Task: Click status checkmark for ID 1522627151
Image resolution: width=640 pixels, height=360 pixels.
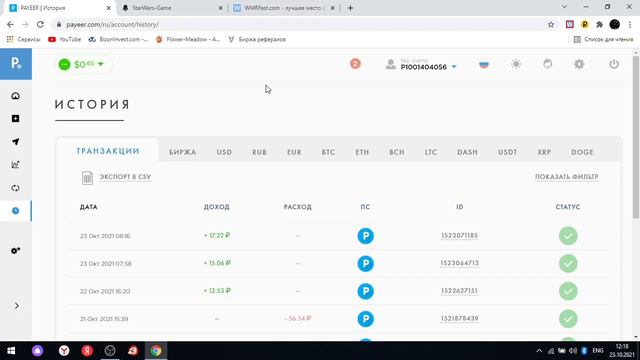Action: (x=568, y=291)
